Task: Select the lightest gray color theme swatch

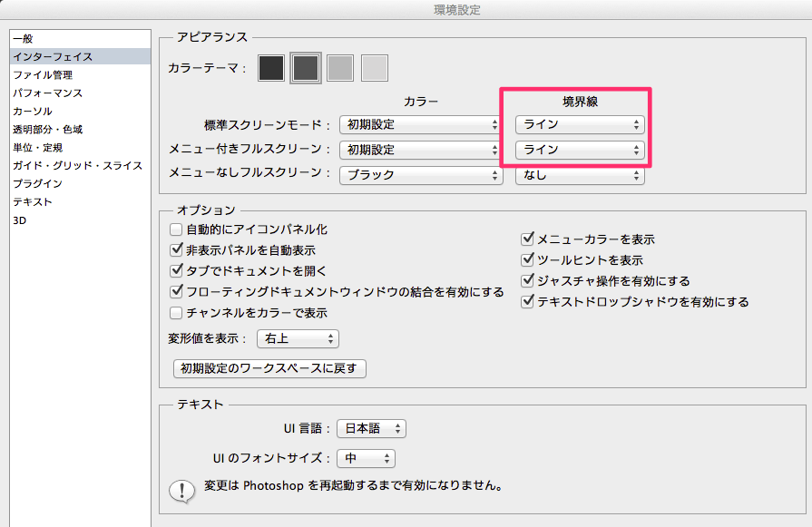Action: click(x=375, y=67)
